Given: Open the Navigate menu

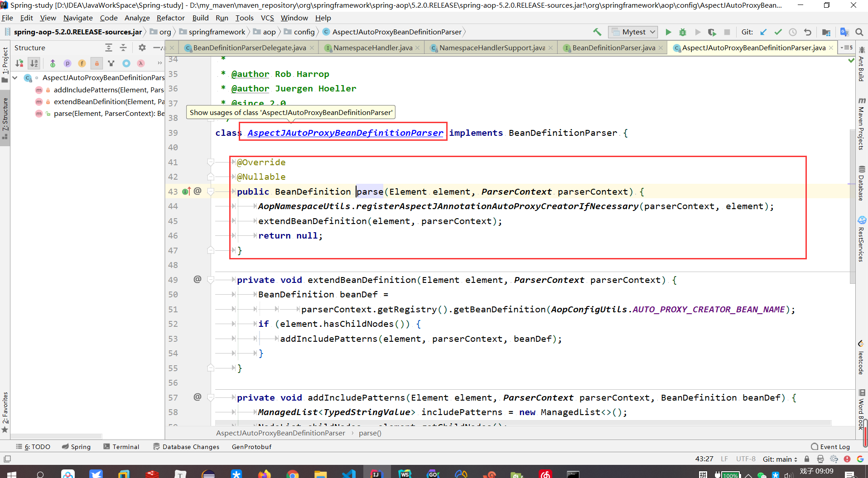Looking at the screenshot, I should coord(78,18).
